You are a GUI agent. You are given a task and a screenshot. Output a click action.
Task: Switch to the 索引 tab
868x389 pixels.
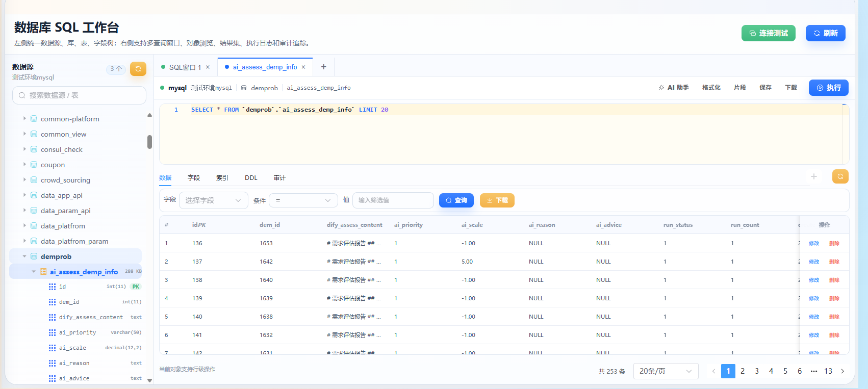click(x=222, y=178)
